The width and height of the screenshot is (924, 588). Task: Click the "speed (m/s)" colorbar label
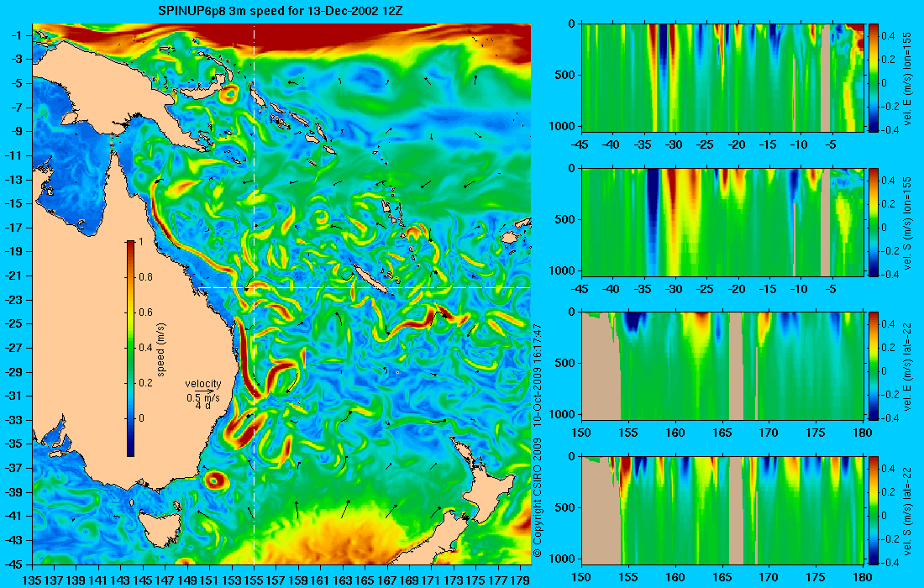pyautogui.click(x=161, y=349)
